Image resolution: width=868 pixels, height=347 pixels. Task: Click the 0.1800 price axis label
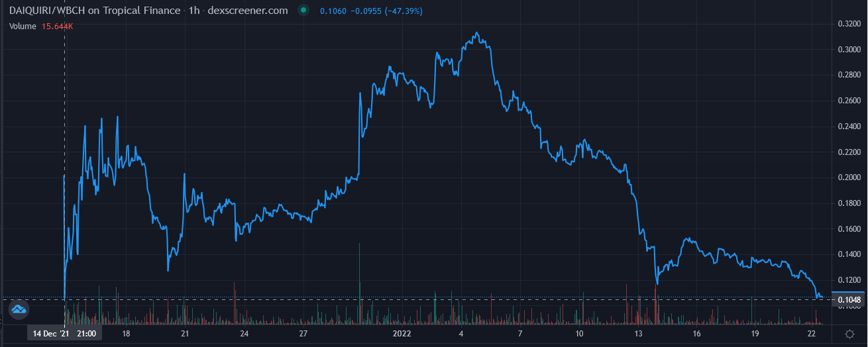coord(849,203)
